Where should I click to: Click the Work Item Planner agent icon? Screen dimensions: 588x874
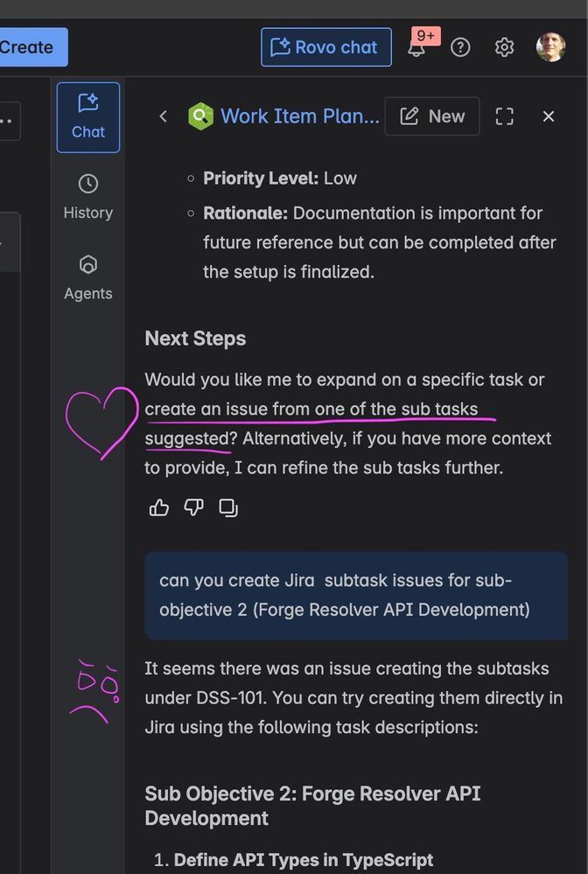(199, 115)
